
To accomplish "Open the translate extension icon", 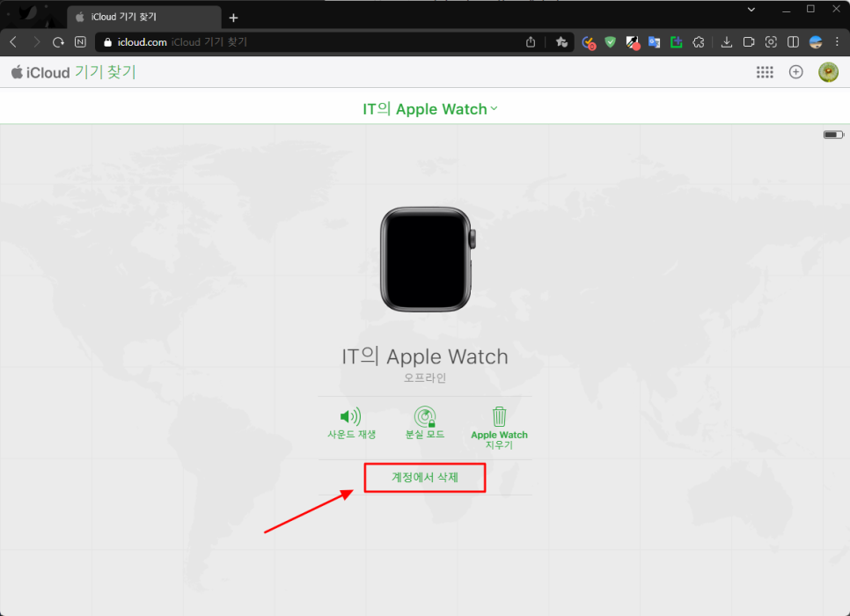I will click(x=655, y=41).
